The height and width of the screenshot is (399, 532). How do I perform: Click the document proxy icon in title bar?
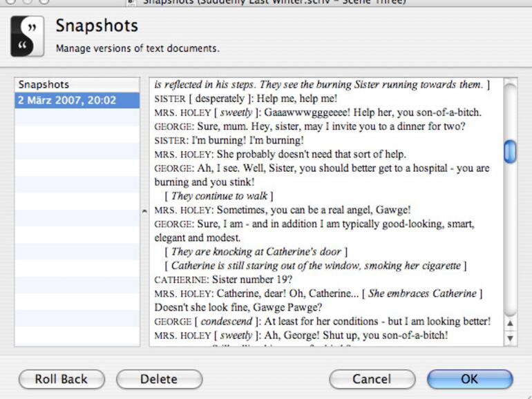pyautogui.click(x=131, y=2)
